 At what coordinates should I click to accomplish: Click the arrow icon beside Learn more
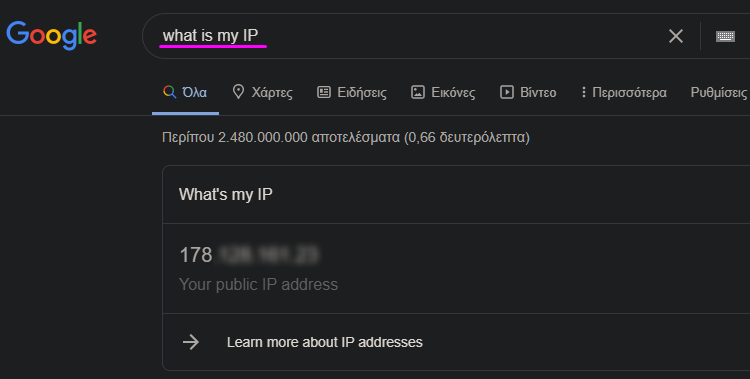pos(191,342)
